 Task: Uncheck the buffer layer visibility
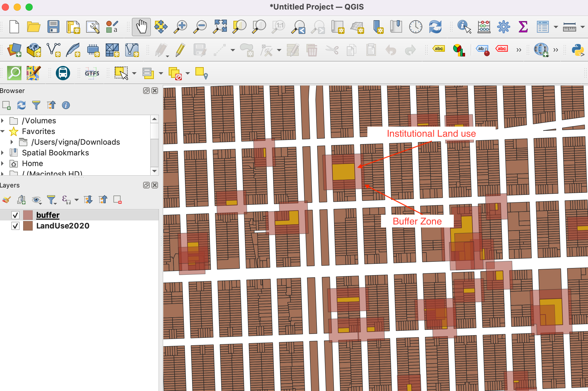(15, 215)
